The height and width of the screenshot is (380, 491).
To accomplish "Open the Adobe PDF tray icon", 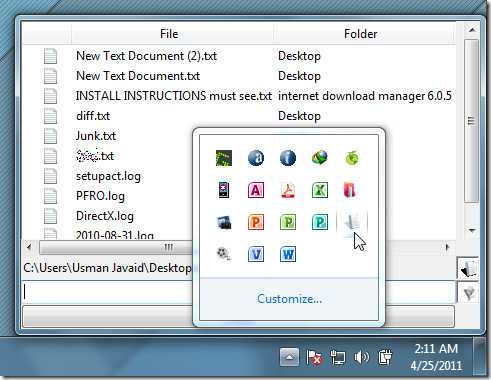I will 288,190.
